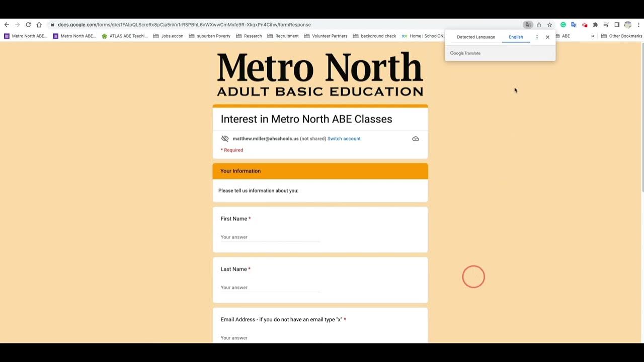This screenshot has width=644, height=362.
Task: Click the Google Translate label
Action: click(x=465, y=53)
